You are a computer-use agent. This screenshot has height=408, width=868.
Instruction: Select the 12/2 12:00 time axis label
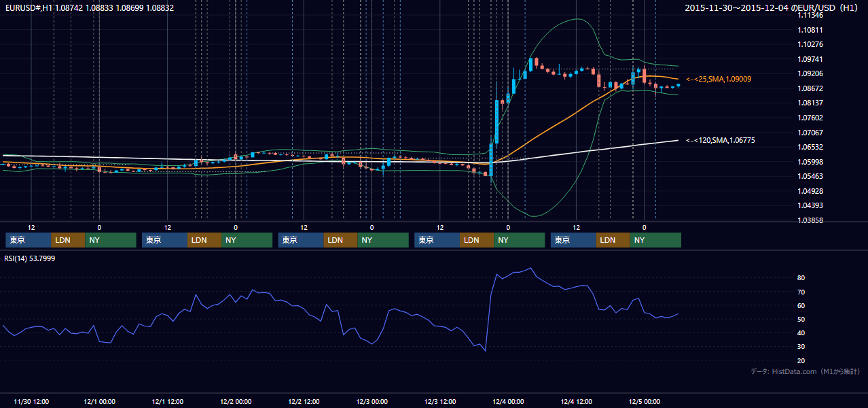pos(304,401)
